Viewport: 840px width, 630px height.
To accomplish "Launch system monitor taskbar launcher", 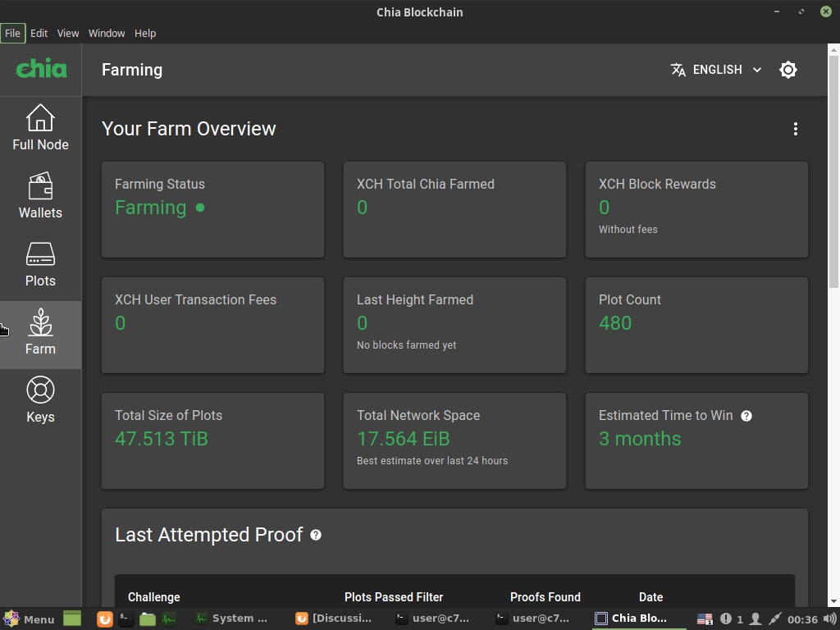I will [169, 619].
